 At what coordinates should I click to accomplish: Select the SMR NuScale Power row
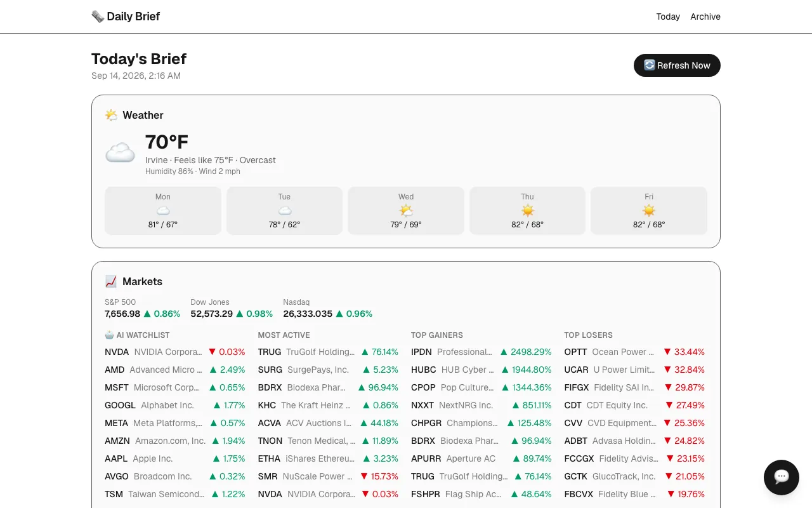tap(328, 476)
